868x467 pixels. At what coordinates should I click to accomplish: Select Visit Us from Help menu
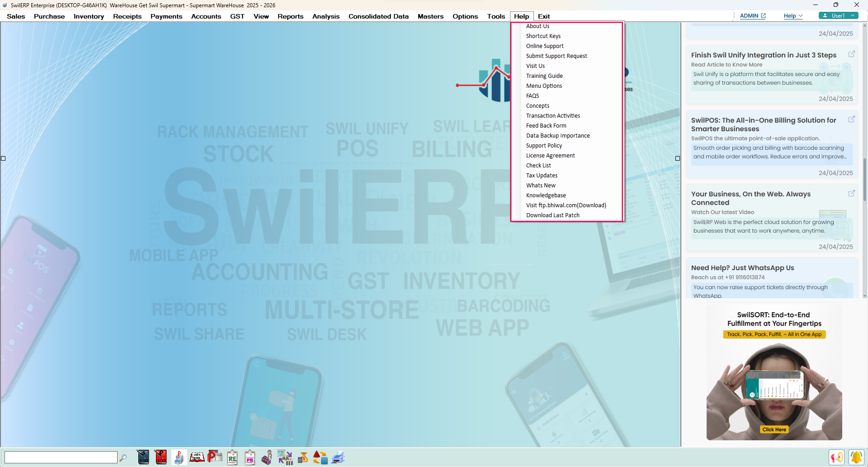(x=535, y=66)
